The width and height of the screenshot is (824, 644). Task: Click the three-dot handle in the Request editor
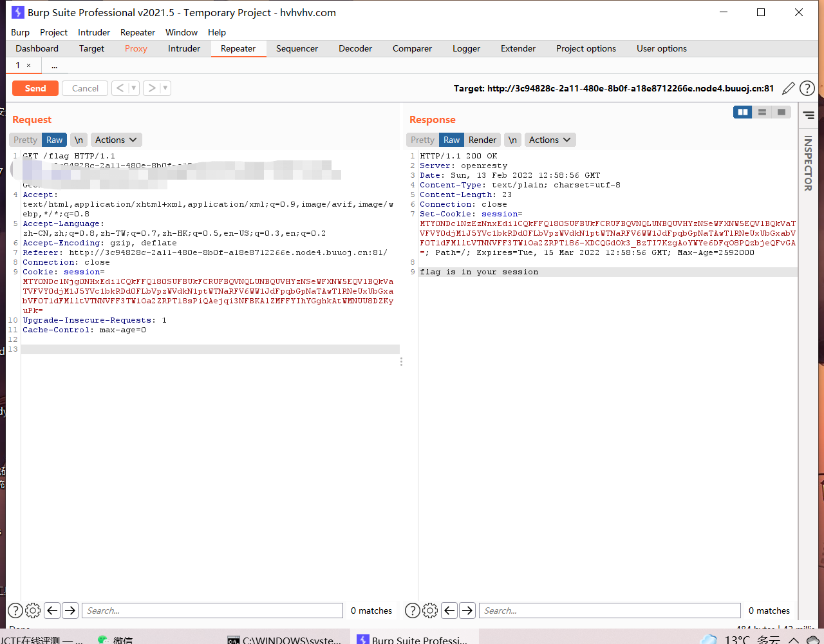tap(401, 361)
